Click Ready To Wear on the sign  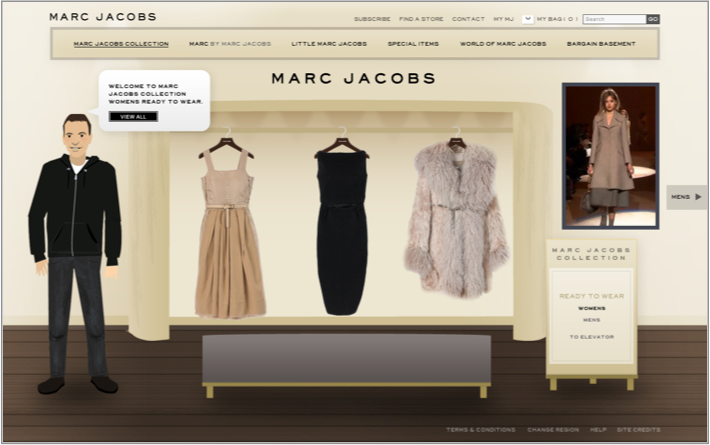(591, 296)
